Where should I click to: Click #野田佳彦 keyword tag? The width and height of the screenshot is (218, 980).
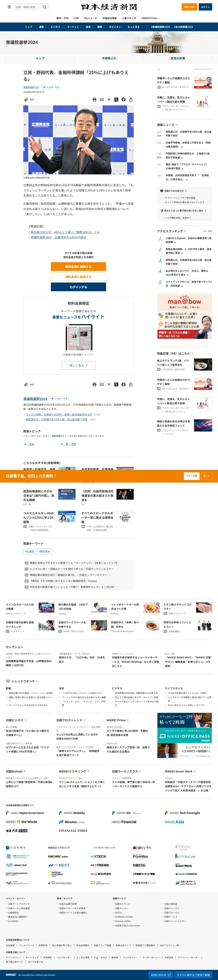coord(45,552)
